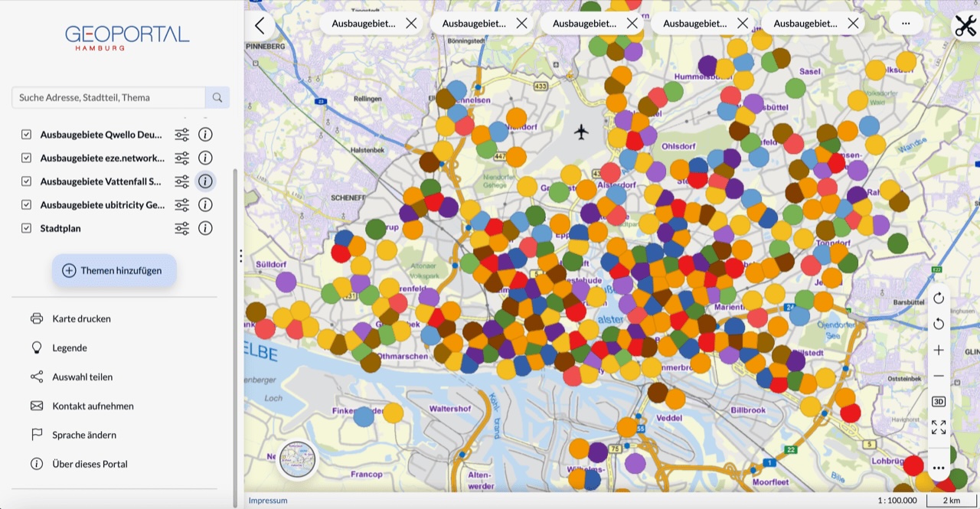This screenshot has height=509, width=980.
Task: Switch to 3D view
Action: pyautogui.click(x=939, y=401)
